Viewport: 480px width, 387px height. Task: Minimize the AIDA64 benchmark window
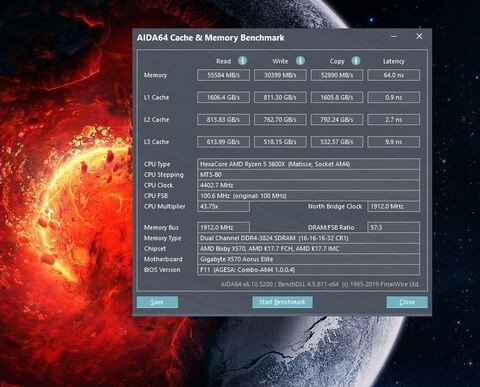tap(394, 36)
